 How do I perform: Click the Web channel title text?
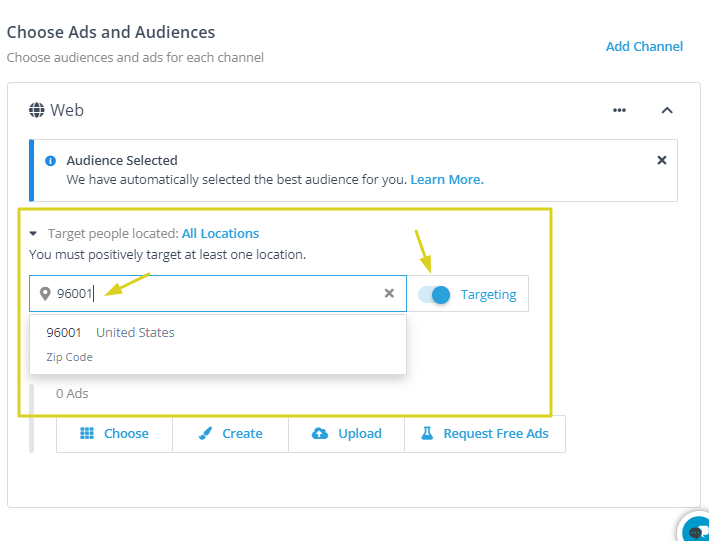click(x=67, y=110)
